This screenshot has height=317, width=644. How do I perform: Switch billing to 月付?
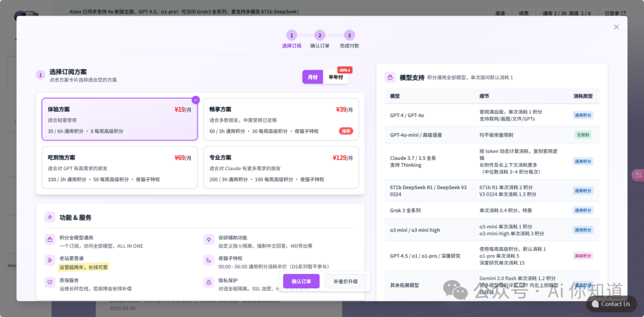[313, 77]
